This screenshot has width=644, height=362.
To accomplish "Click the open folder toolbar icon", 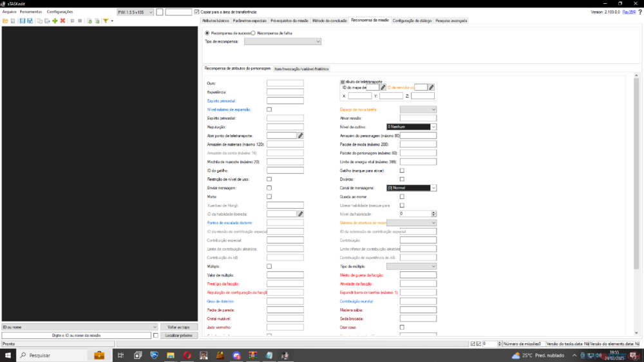I will pos(5,21).
